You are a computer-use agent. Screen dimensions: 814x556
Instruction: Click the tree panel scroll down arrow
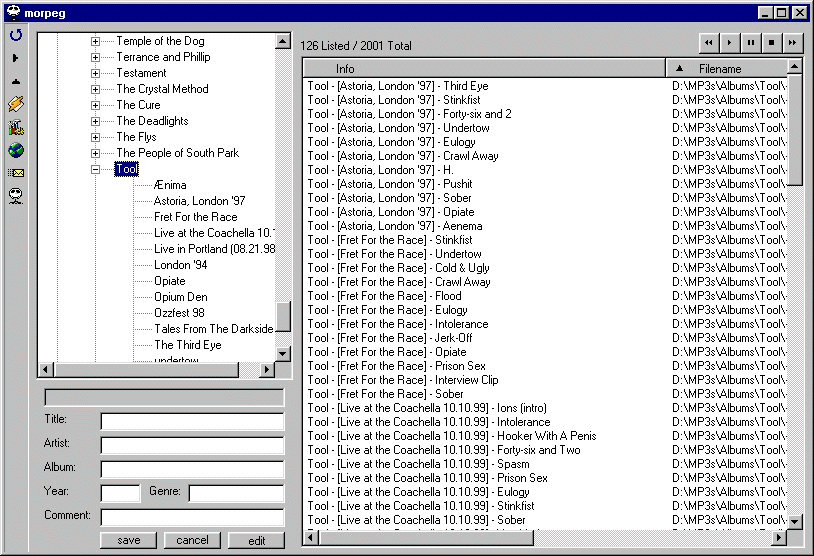pyautogui.click(x=282, y=354)
